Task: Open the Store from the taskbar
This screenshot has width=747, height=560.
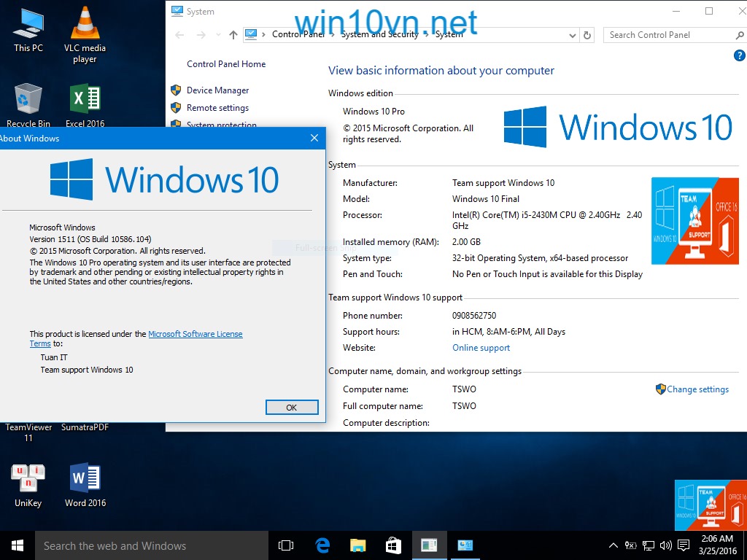Action: 393,545
